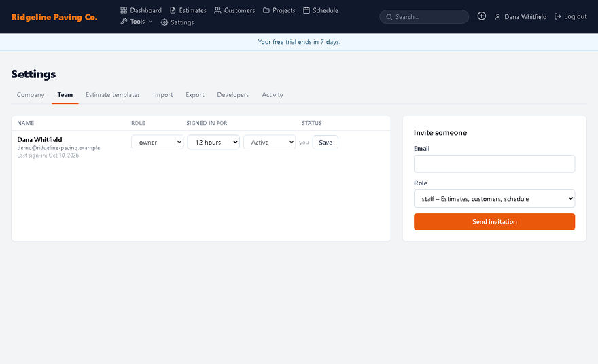The height and width of the screenshot is (364, 598).
Task: Go to Estimates in the nav
Action: pos(188,10)
